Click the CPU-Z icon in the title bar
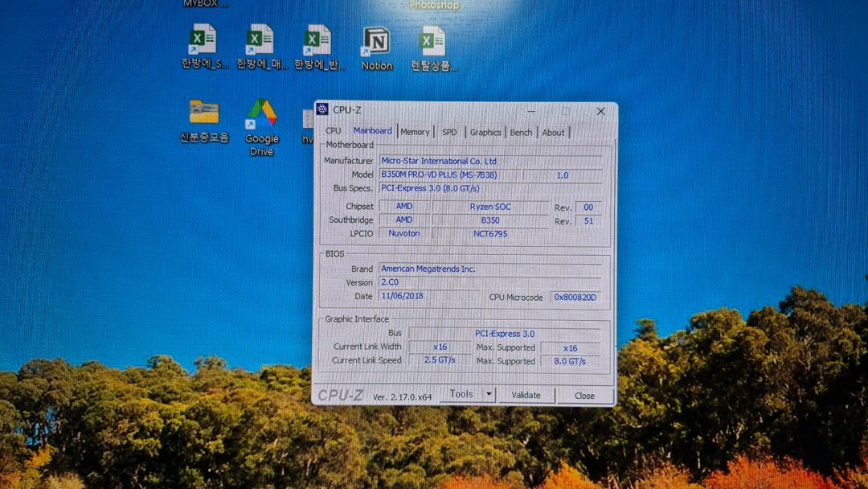 click(324, 111)
